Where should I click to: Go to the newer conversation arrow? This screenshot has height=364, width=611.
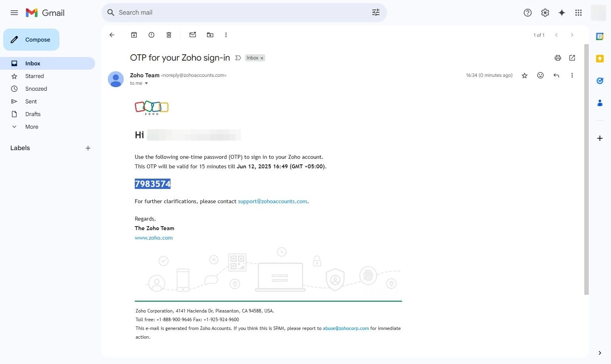(x=556, y=35)
